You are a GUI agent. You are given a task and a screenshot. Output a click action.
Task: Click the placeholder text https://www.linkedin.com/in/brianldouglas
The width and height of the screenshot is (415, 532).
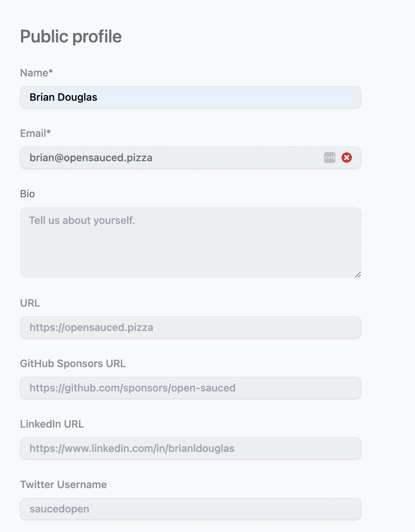(132, 449)
